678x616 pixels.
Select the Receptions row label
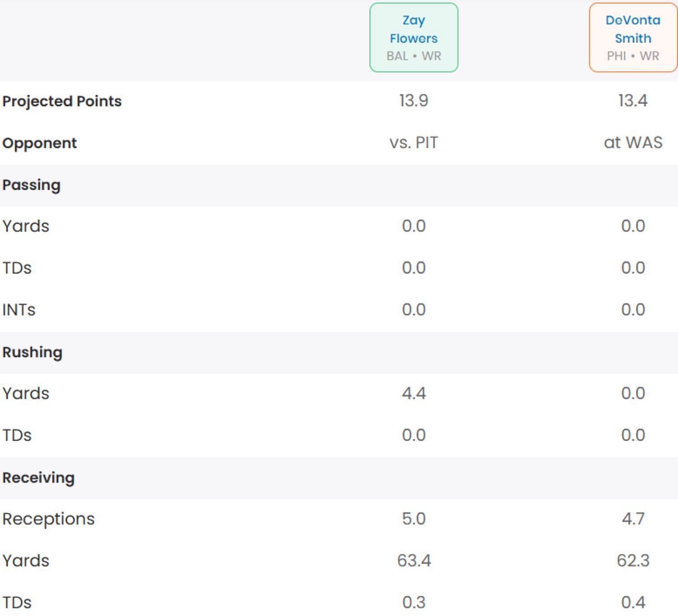[x=49, y=519]
